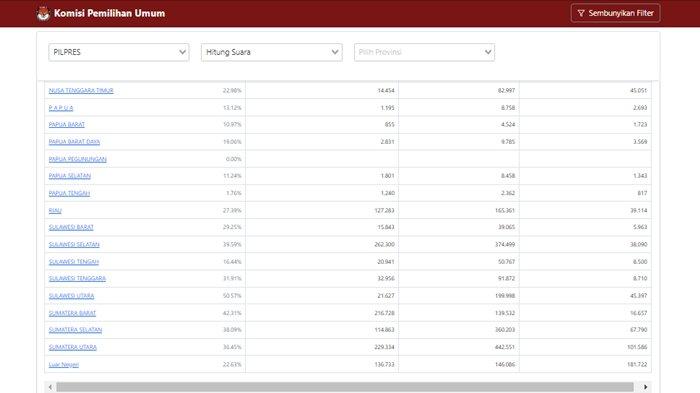Click the KPU garuda logo icon
The height and width of the screenshot is (393, 700).
43,13
